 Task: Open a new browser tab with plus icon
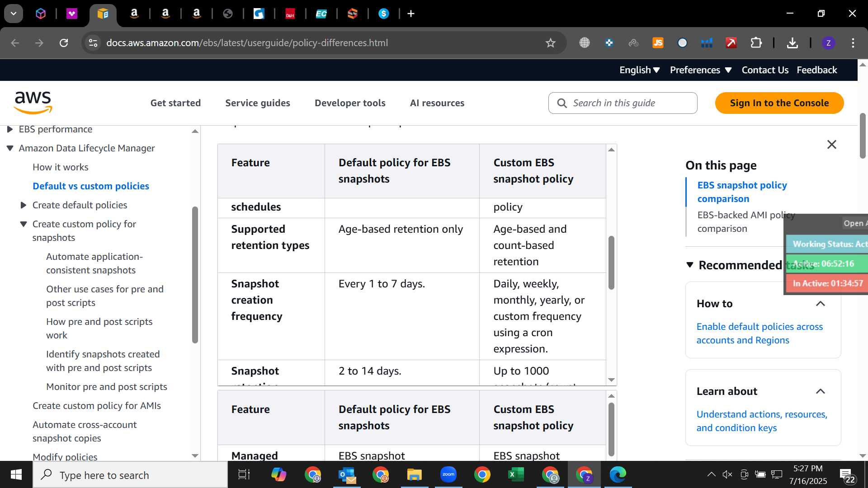tap(411, 14)
